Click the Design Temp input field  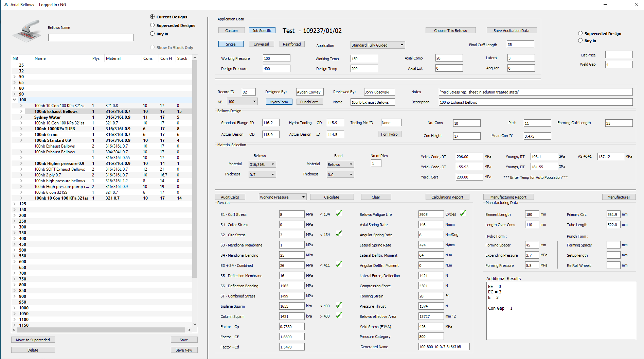pyautogui.click(x=364, y=68)
